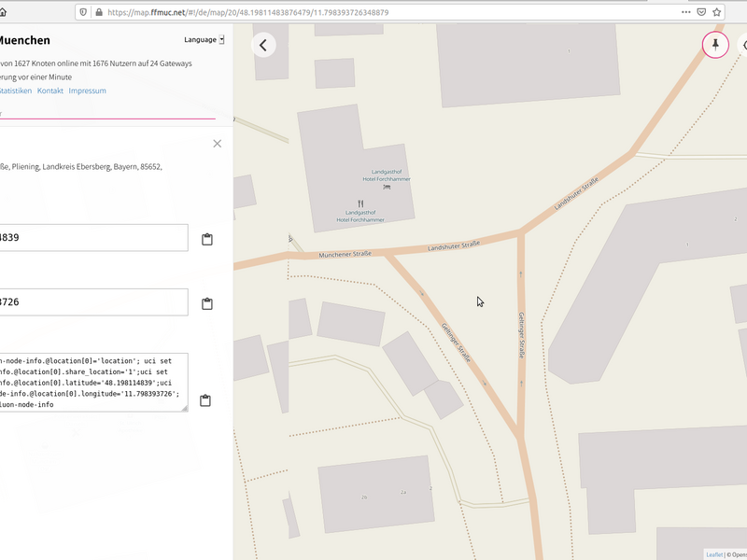Click the vertical Geltinger Straße label
The height and width of the screenshot is (560, 747).
click(521, 335)
